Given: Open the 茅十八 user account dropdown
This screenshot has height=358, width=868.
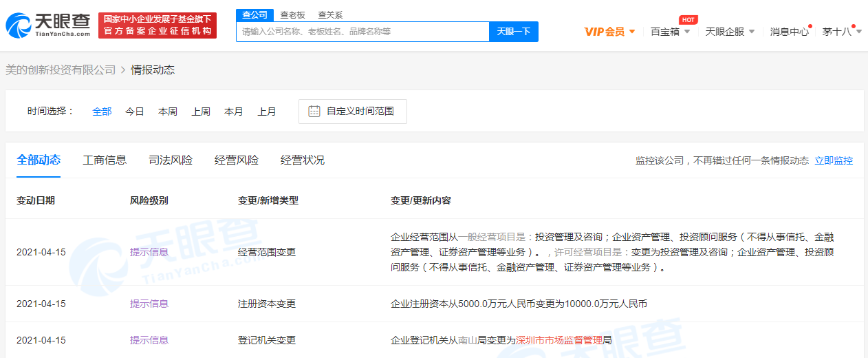Looking at the screenshot, I should [x=842, y=32].
